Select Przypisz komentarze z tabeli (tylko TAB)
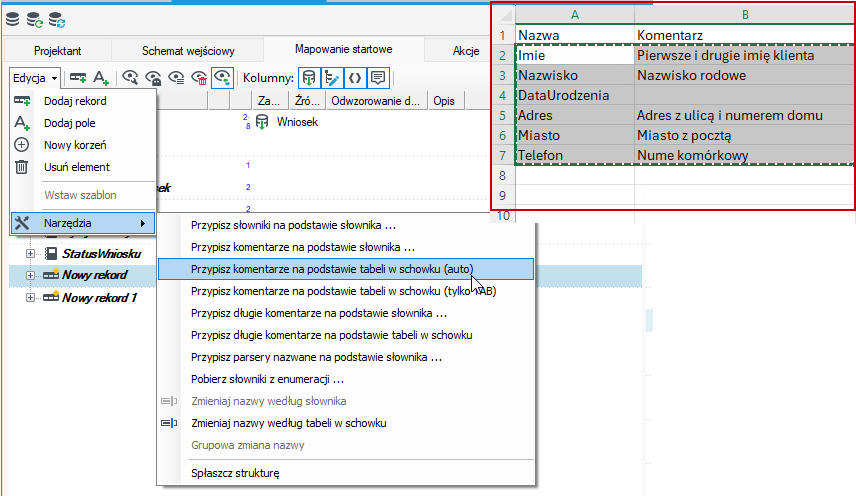Viewport: 856px width, 496px height. coord(346,291)
